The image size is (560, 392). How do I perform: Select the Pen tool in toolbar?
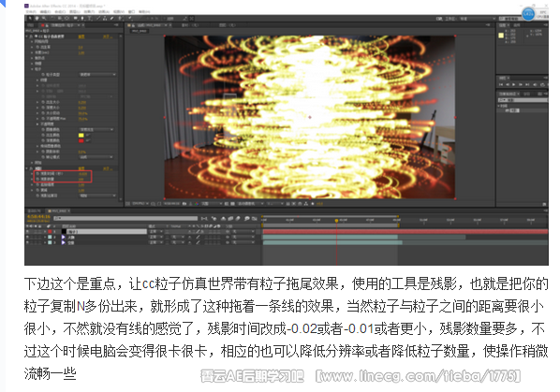pyautogui.click(x=82, y=18)
